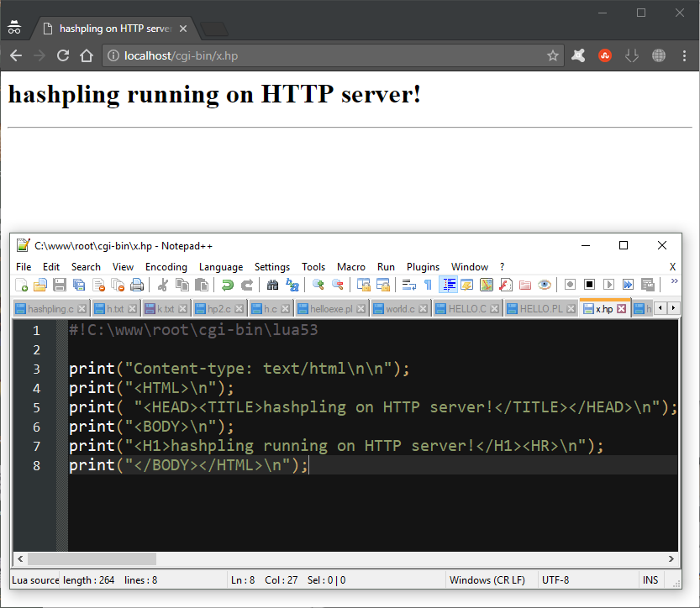Click the horizontal scrollbar right arrow
700x608 pixels.
click(671, 559)
